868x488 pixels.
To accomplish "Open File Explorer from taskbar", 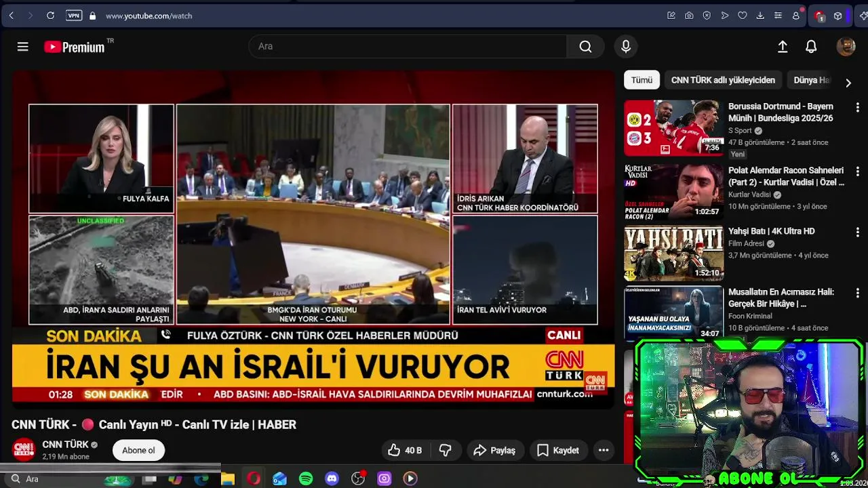I will point(228,479).
